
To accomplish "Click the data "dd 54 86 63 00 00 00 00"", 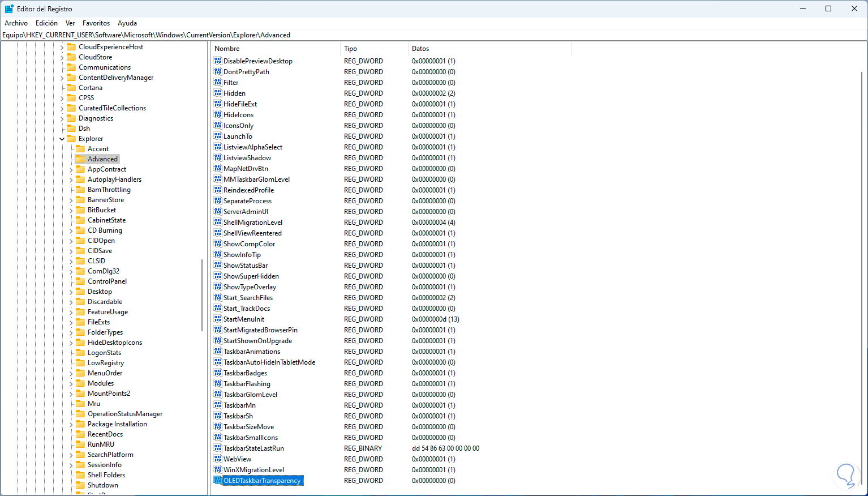I will 446,448.
